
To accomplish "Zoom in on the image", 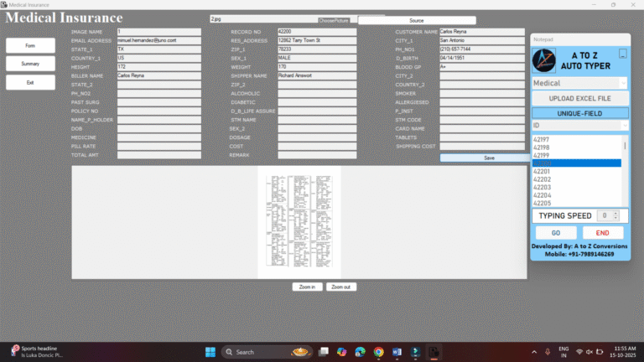I will tap(307, 287).
